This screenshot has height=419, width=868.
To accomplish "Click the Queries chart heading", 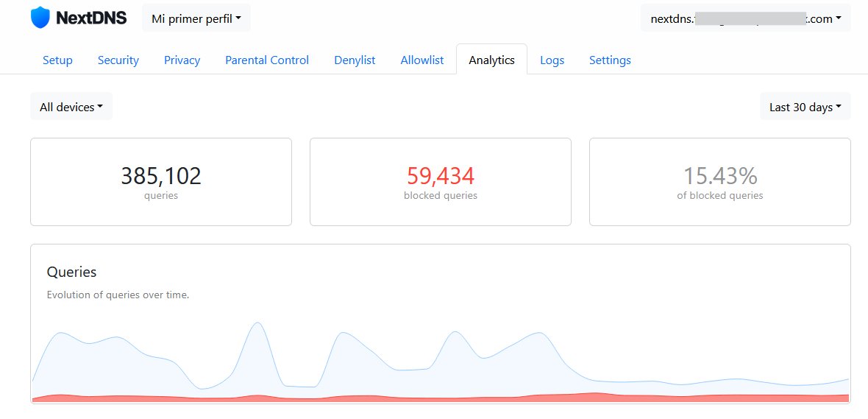I will [x=71, y=272].
